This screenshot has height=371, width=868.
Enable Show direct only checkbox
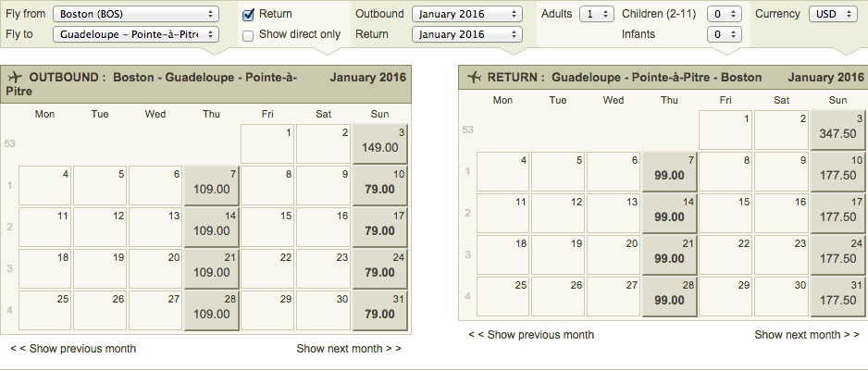click(248, 35)
